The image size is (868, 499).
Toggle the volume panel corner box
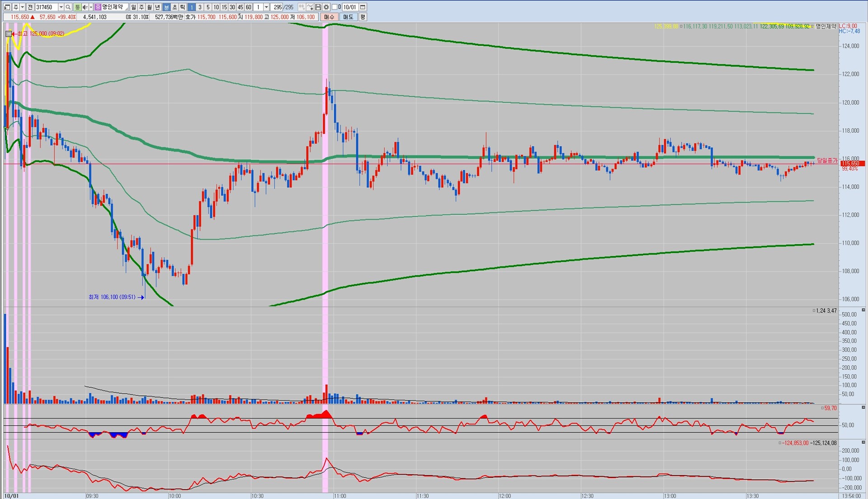(x=863, y=310)
